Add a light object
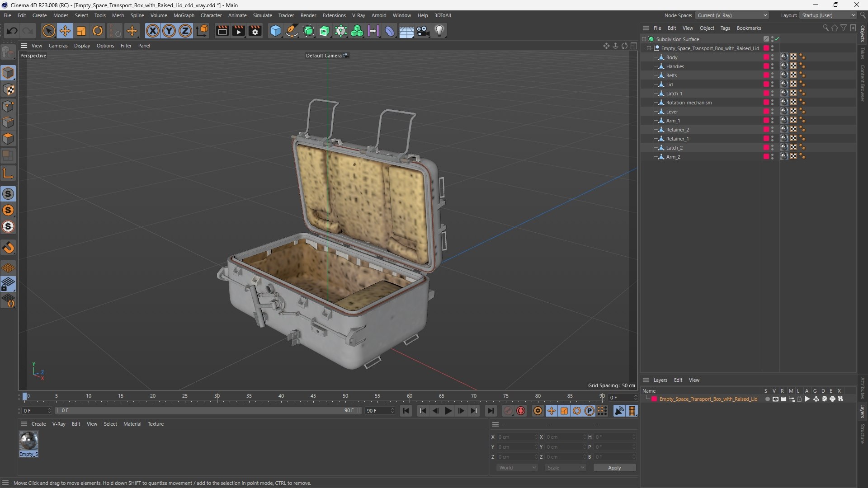The height and width of the screenshot is (488, 868). 439,31
